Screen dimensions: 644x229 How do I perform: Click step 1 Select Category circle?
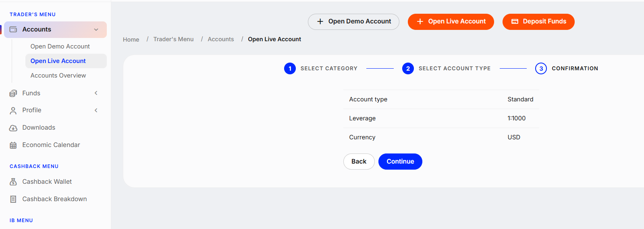290,69
